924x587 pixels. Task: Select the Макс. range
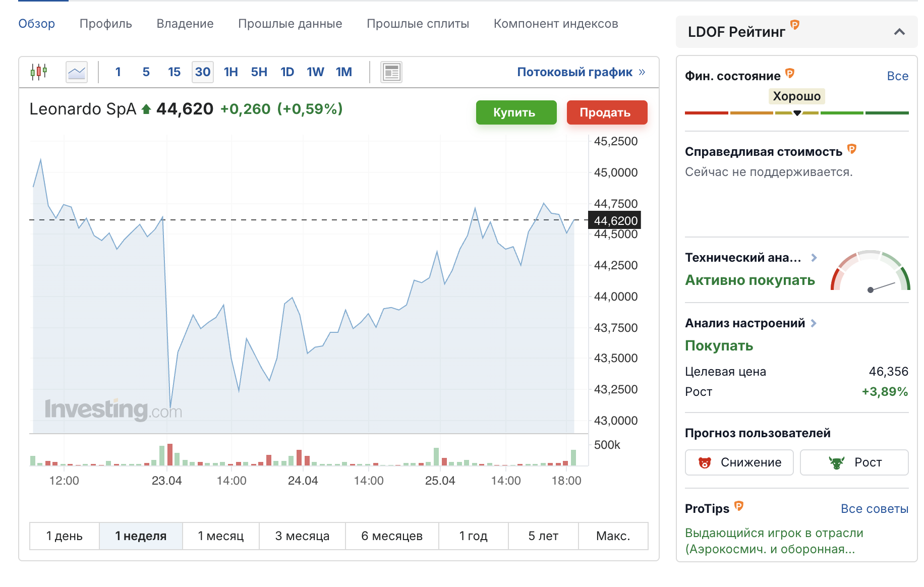click(x=613, y=536)
